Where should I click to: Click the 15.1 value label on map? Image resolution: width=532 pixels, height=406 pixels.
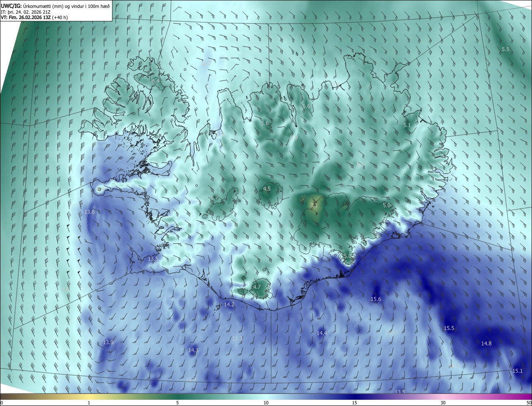[x=517, y=371]
